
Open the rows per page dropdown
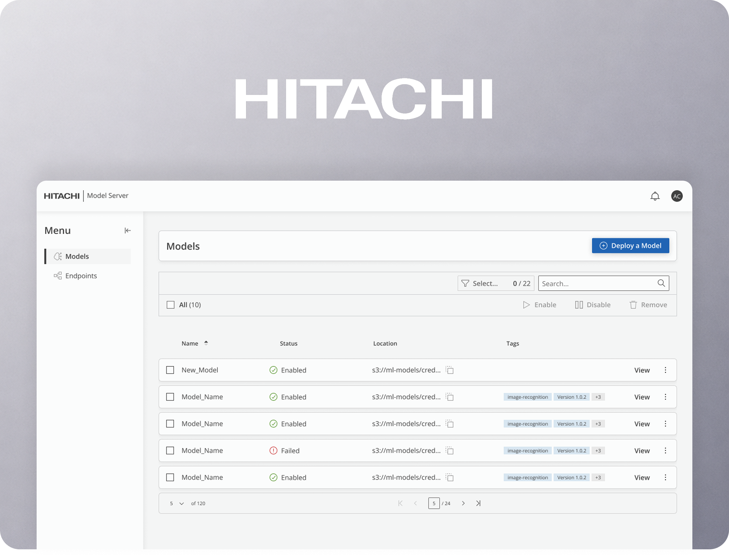pos(177,503)
